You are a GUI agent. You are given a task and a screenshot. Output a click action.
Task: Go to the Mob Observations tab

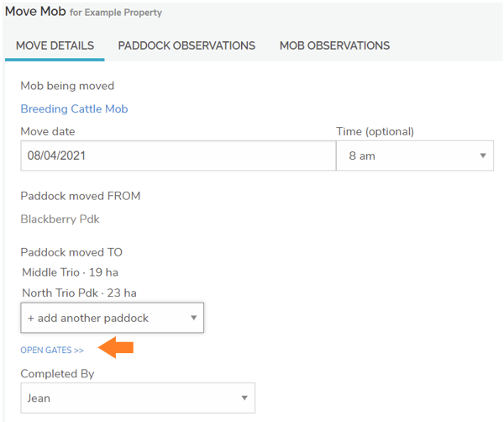334,45
